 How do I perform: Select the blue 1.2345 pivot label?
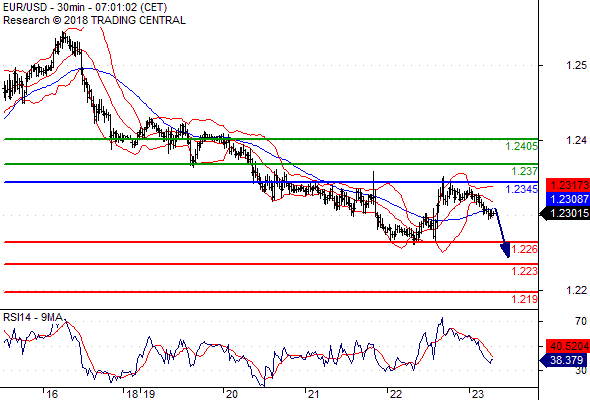tap(522, 189)
